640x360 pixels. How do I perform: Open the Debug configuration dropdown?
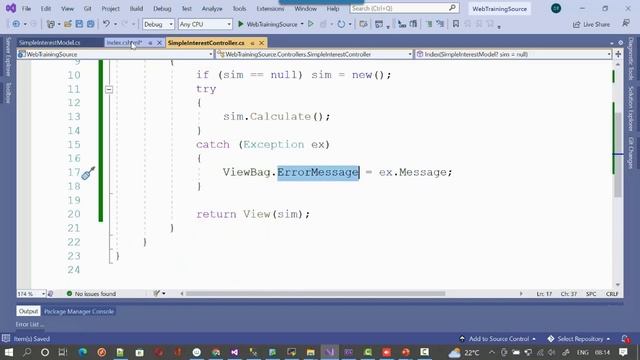[158, 24]
